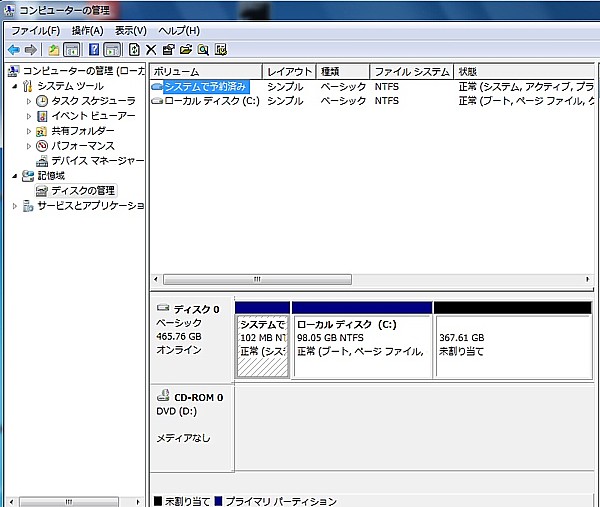This screenshot has width=600, height=507.
Task: Open the 操作(A) menu
Action: point(87,31)
